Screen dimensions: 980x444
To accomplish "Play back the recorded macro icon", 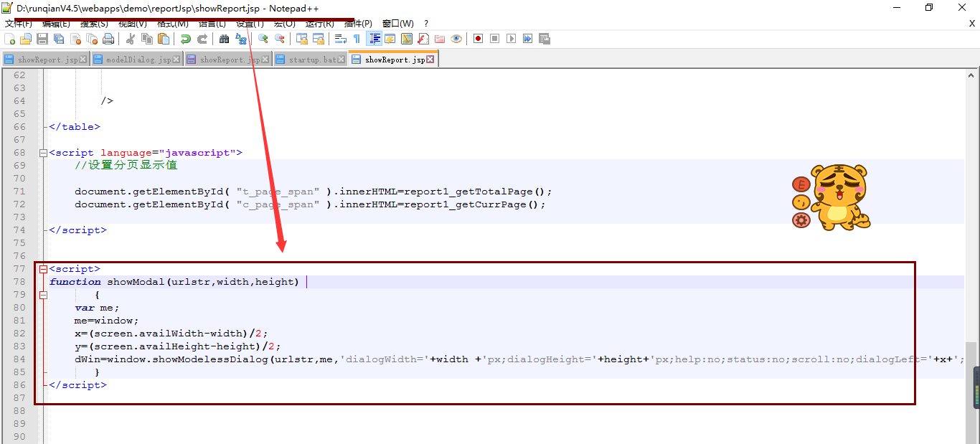I will 511,39.
